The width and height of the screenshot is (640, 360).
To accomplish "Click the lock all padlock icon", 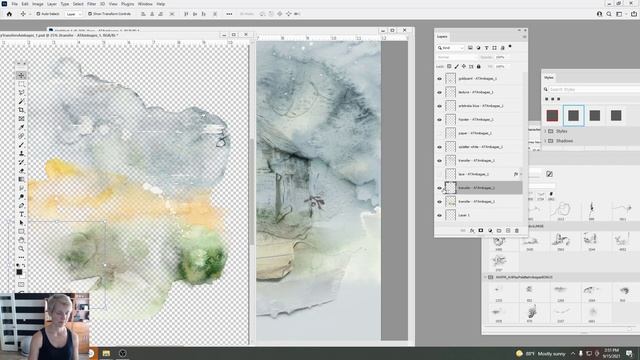I will click(478, 66).
